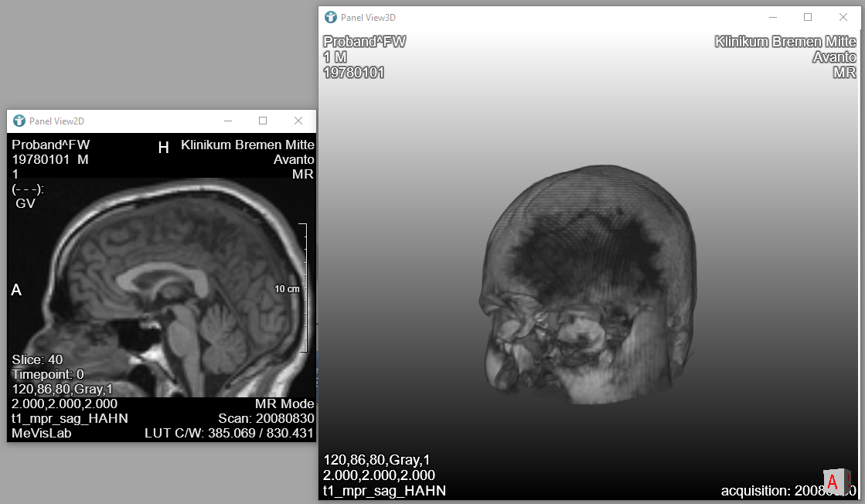Click the 10 cm scale ruler
The height and width of the screenshot is (504, 865).
click(306, 288)
